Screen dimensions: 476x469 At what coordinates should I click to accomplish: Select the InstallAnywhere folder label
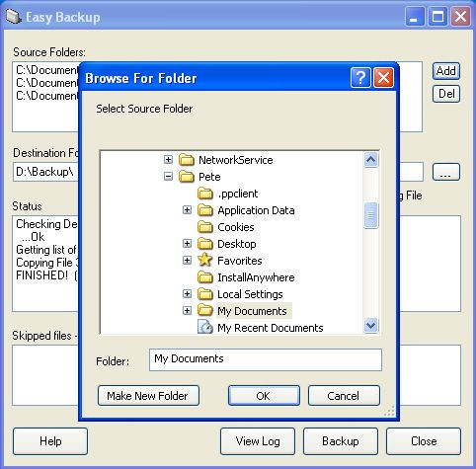256,277
